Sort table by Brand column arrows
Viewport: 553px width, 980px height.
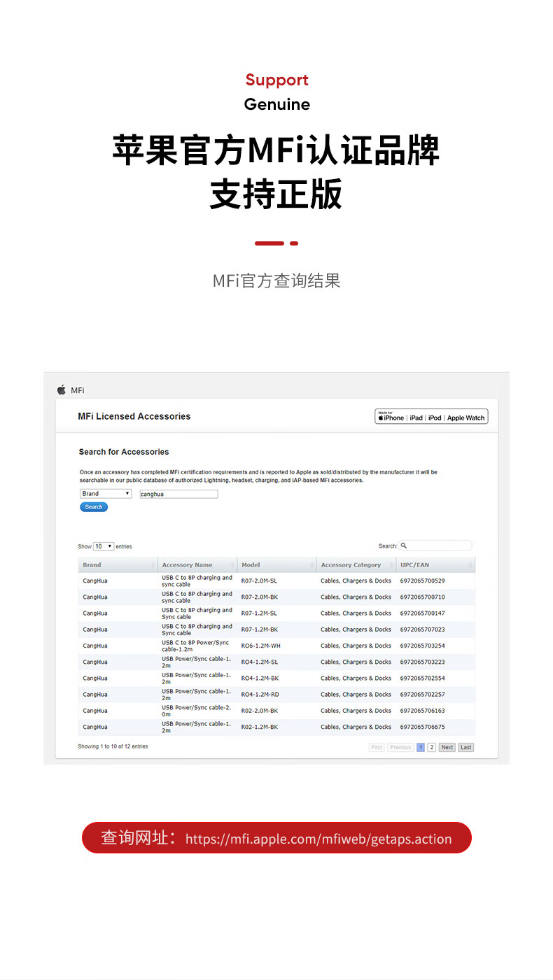tap(153, 565)
